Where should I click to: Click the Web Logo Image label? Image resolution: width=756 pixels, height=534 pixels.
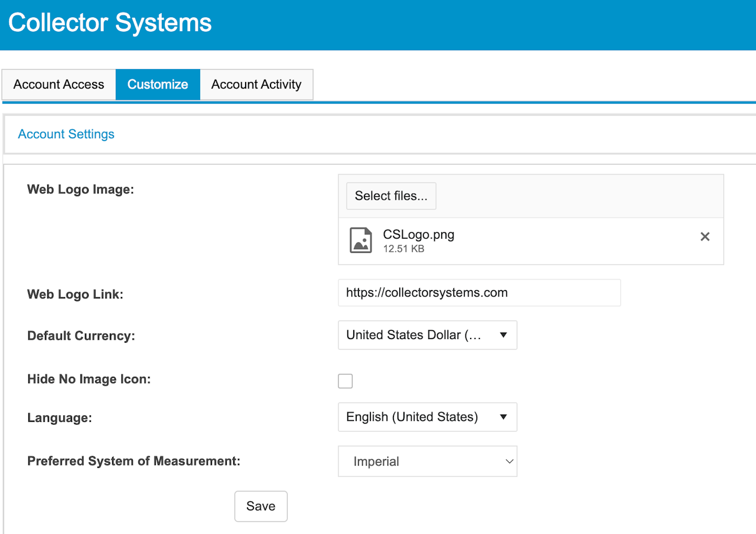81,190
